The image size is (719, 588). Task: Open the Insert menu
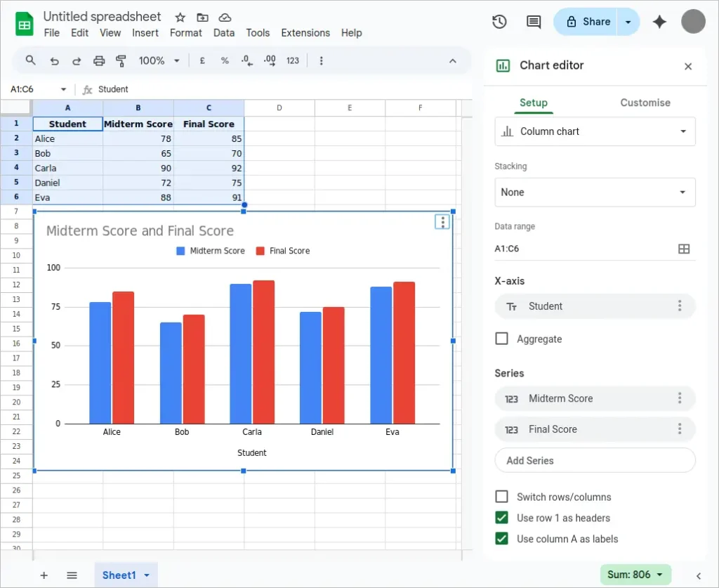click(145, 32)
